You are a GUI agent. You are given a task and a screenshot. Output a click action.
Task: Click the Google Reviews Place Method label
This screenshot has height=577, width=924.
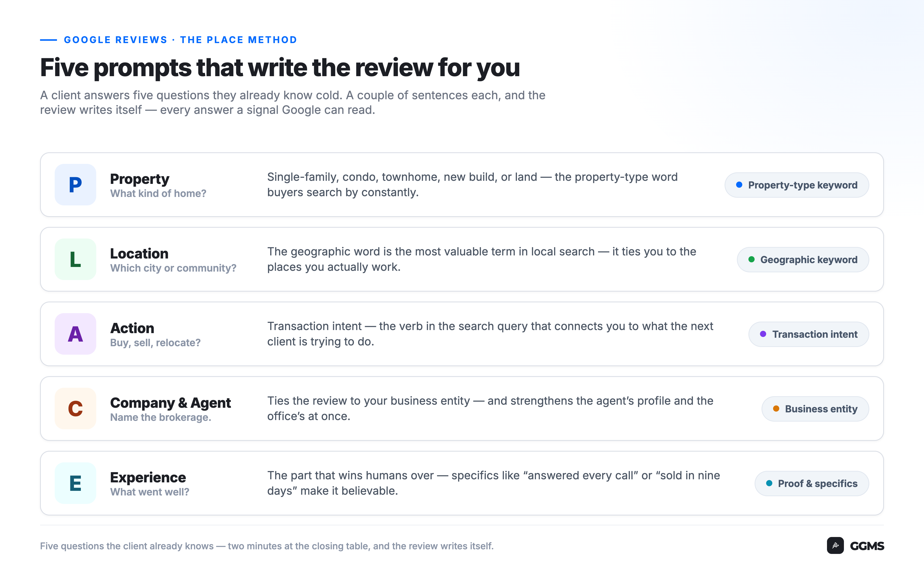click(180, 40)
